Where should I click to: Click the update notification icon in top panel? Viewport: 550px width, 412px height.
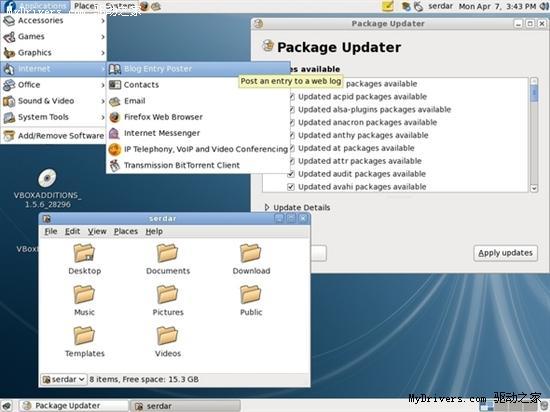(x=406, y=6)
